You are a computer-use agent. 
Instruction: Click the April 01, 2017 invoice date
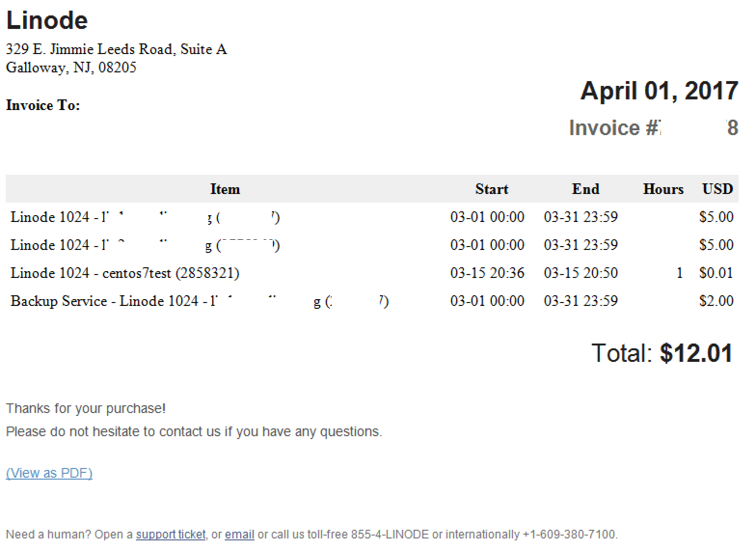click(x=659, y=91)
